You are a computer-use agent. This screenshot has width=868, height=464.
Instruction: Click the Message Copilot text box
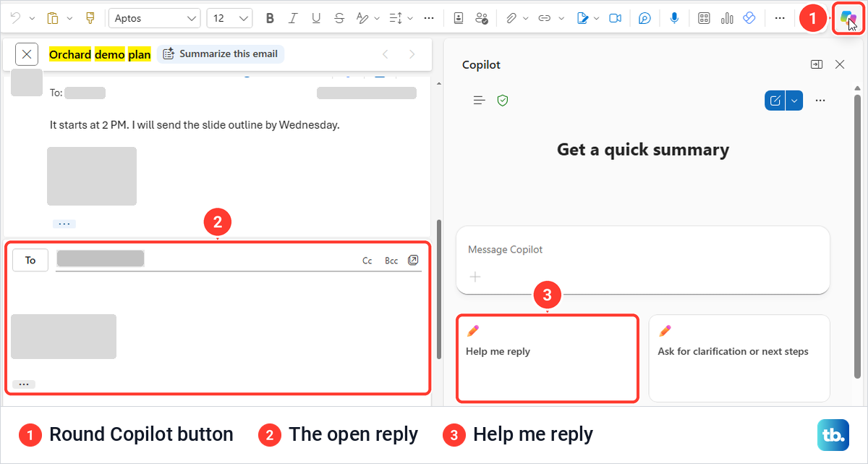pyautogui.click(x=643, y=260)
